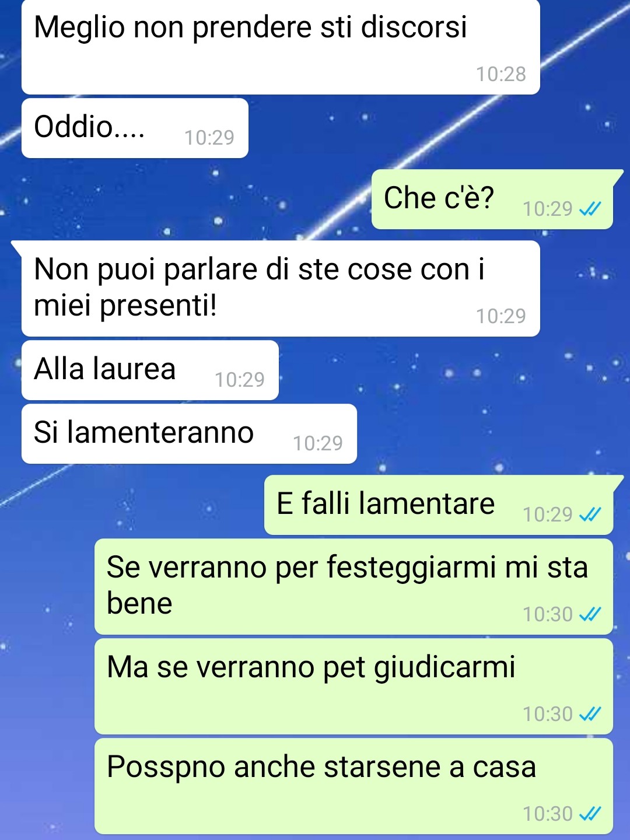The width and height of the screenshot is (630, 840).
Task: Tap the 10:29 timestamp beside 'Alla laurea'
Action: click(240, 380)
